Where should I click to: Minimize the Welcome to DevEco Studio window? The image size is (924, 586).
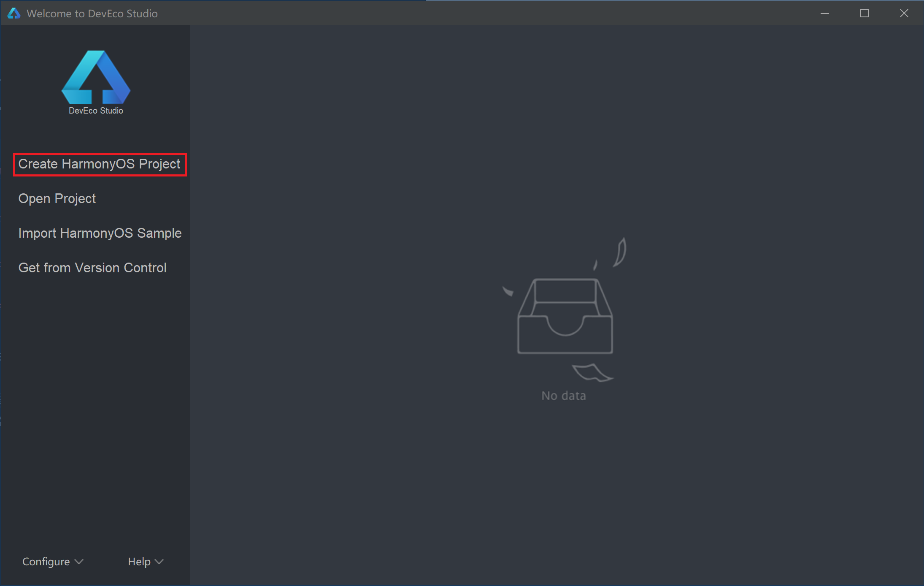tap(825, 14)
